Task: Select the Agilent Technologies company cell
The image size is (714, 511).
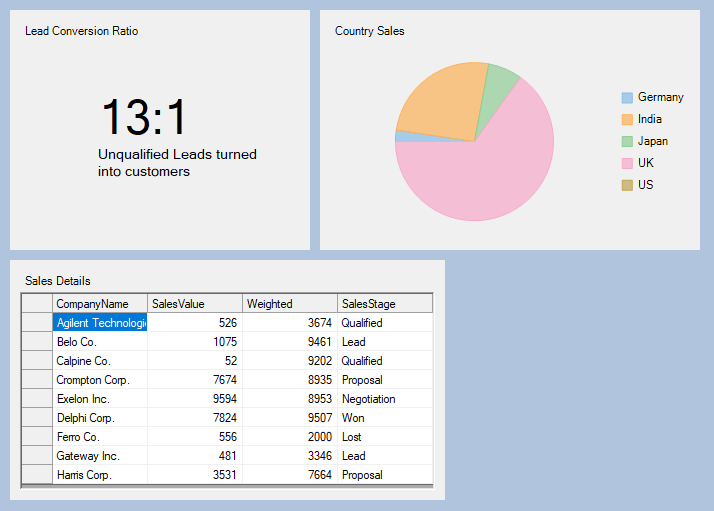Action: [x=100, y=323]
